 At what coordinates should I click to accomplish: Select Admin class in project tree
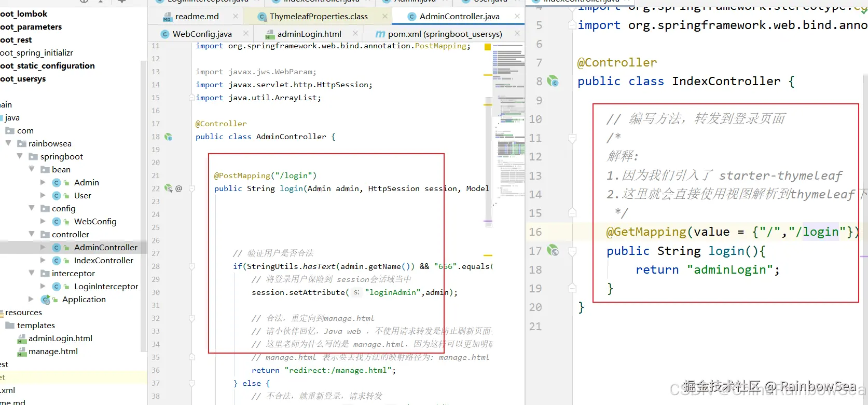(x=86, y=182)
